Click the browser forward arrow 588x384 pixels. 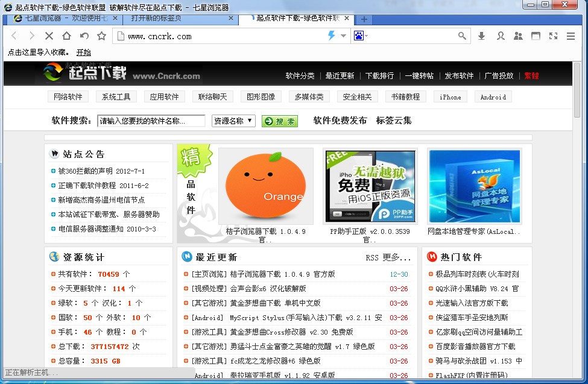click(x=32, y=36)
